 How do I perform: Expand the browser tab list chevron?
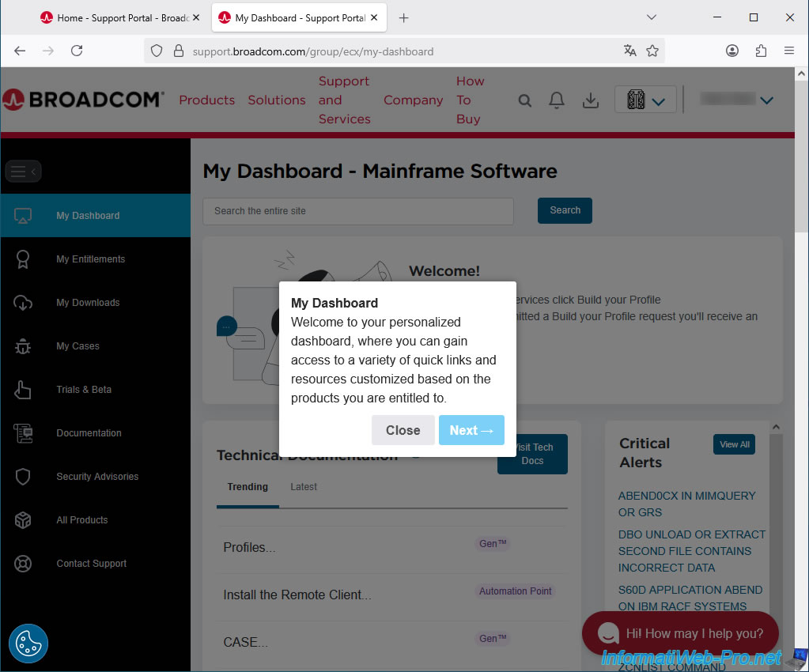point(652,17)
